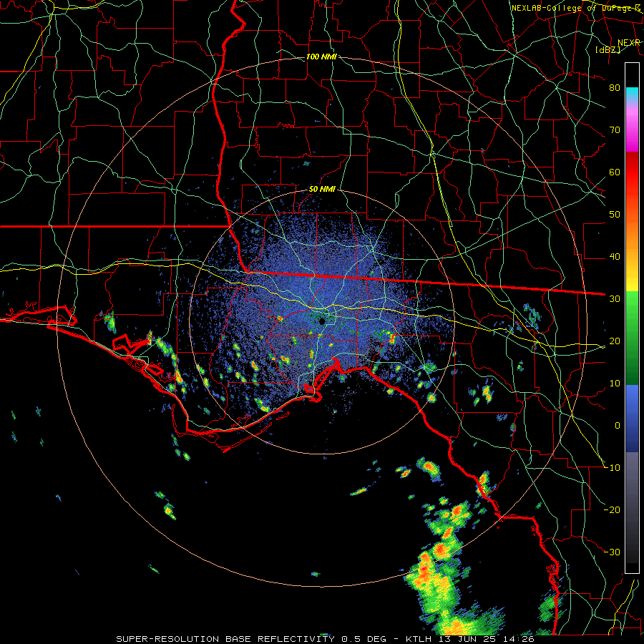
Task: Click the NEXLAB-College of DuPage credit text
Action: click(575, 8)
